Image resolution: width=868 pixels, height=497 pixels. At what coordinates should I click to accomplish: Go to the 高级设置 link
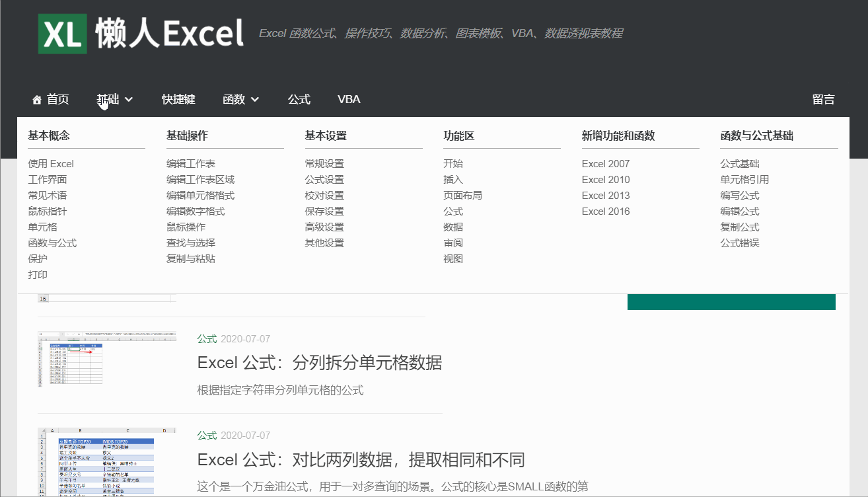pyautogui.click(x=324, y=227)
